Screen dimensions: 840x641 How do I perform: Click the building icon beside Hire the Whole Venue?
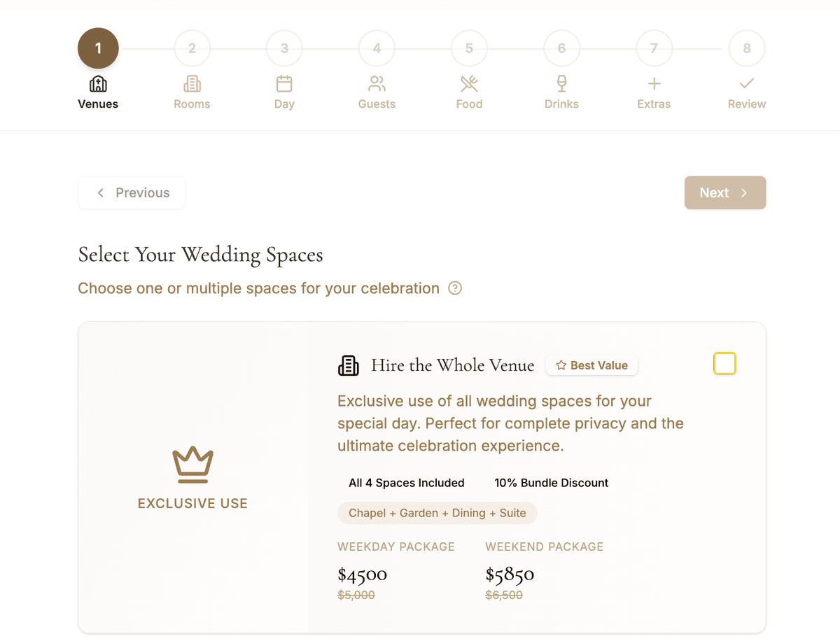tap(348, 365)
